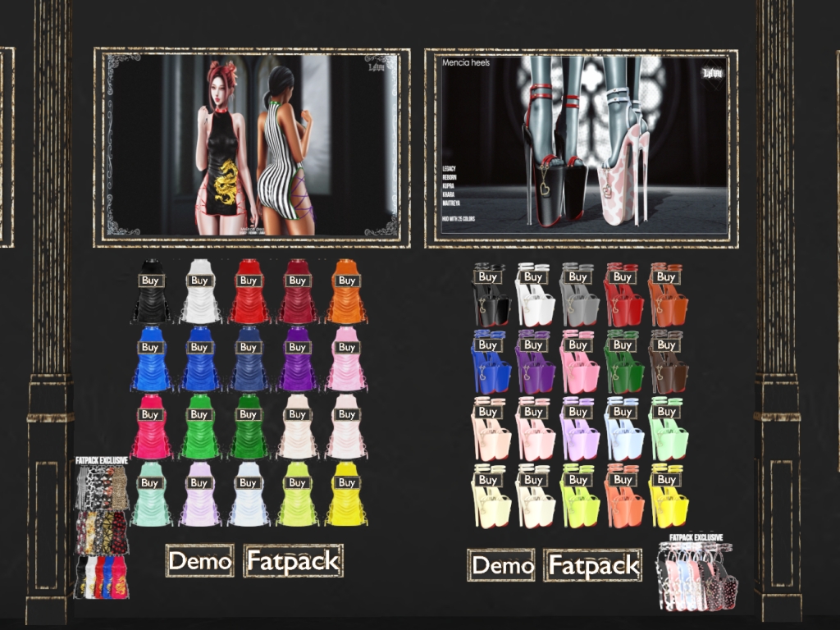Image resolution: width=840 pixels, height=630 pixels.
Task: Buy the hot pink dress
Action: click(x=151, y=414)
